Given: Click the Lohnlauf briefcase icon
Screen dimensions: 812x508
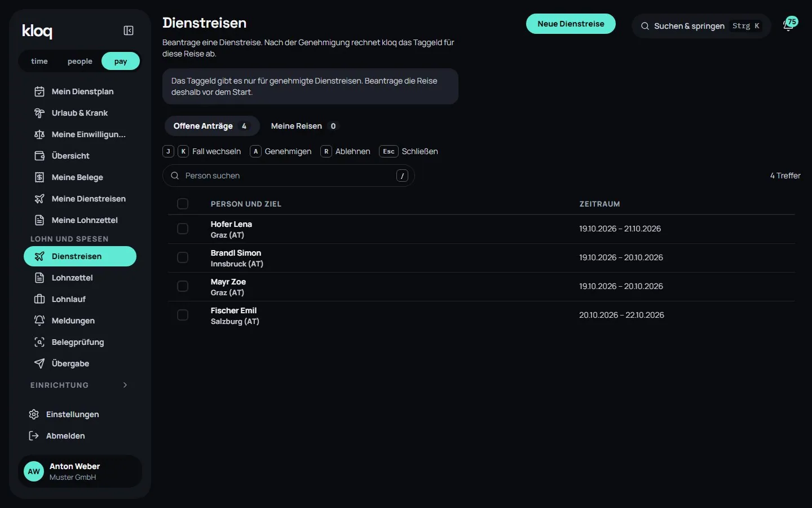Looking at the screenshot, I should 39,299.
